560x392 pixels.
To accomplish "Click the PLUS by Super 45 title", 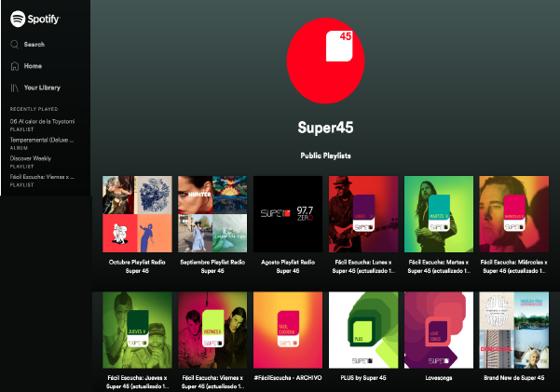I will 363,378.
